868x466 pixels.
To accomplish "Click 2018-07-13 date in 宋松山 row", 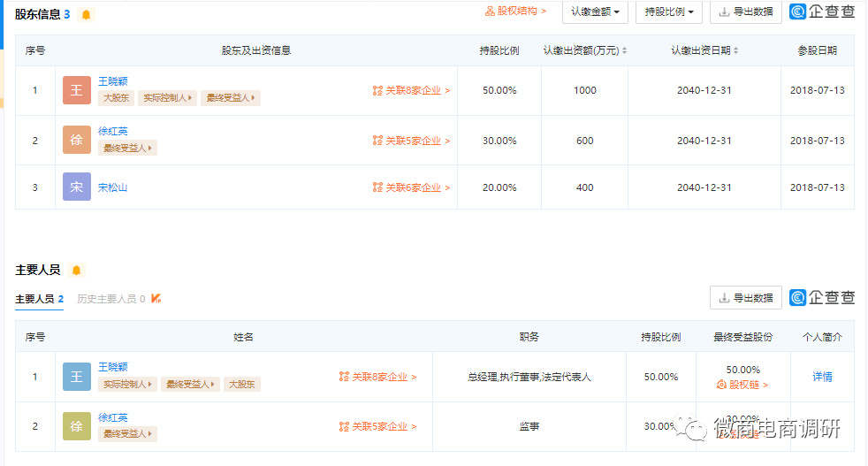I will pos(817,187).
